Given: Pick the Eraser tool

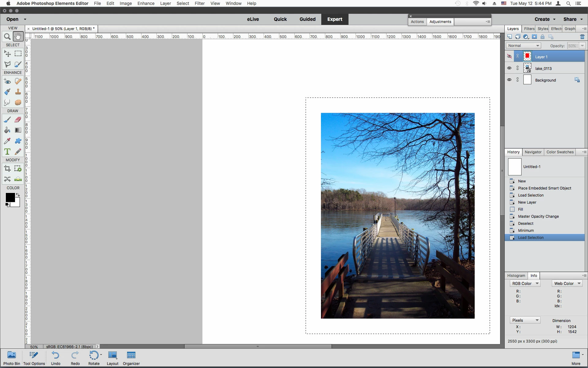Looking at the screenshot, I should pos(18,120).
